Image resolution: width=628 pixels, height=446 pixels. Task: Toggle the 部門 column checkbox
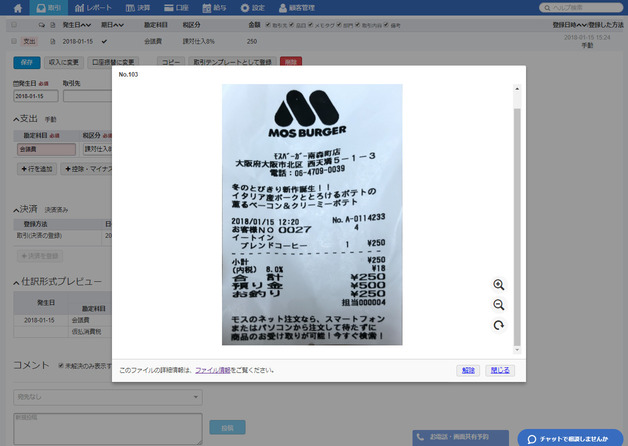[x=339, y=25]
